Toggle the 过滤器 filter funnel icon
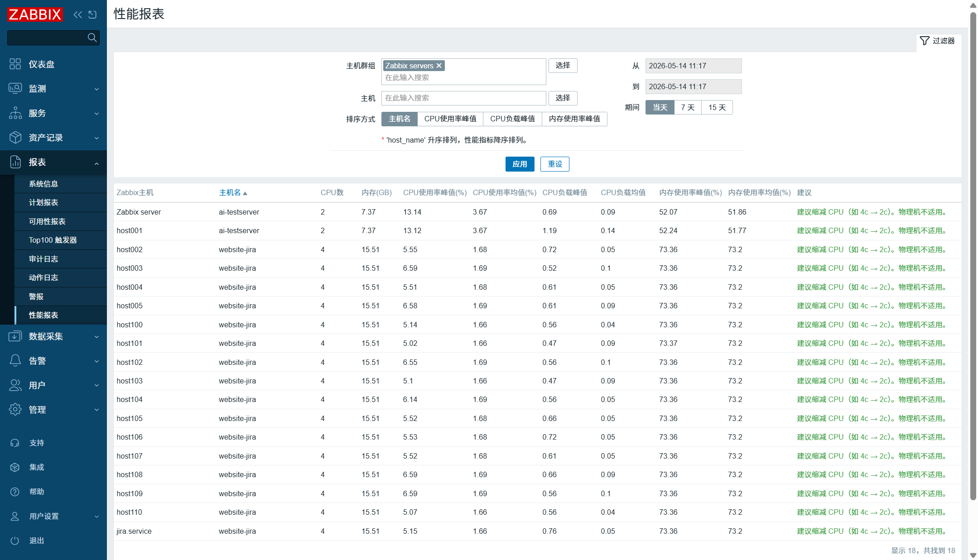 tap(925, 41)
